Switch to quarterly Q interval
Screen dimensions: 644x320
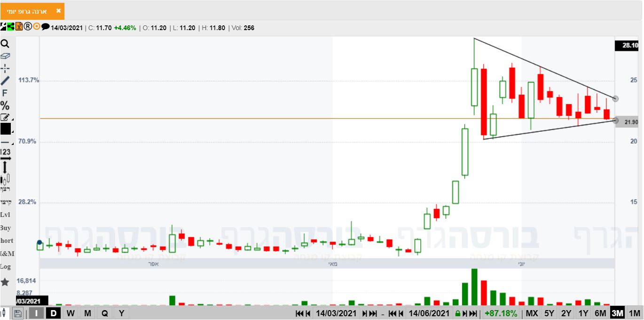[104, 313]
